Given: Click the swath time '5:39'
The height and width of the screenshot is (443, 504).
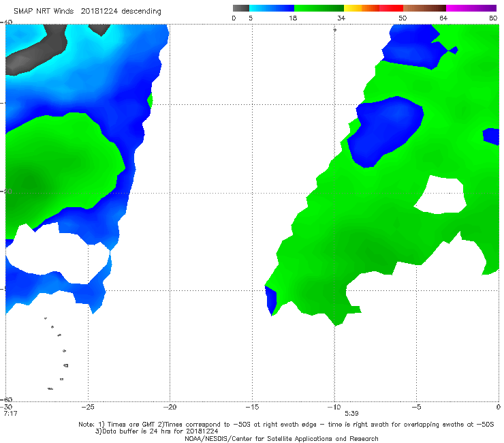Looking at the screenshot, I should [351, 414].
